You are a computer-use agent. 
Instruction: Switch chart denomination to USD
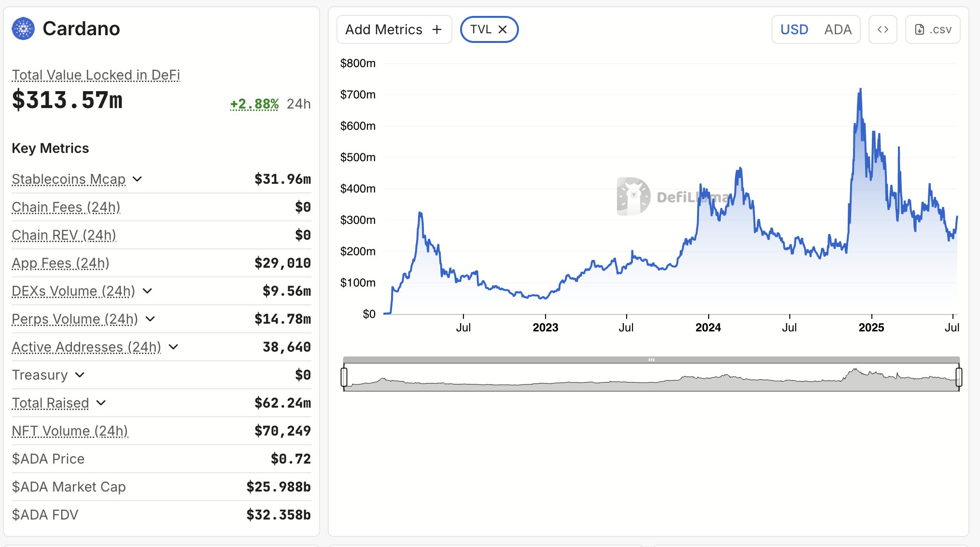click(794, 29)
